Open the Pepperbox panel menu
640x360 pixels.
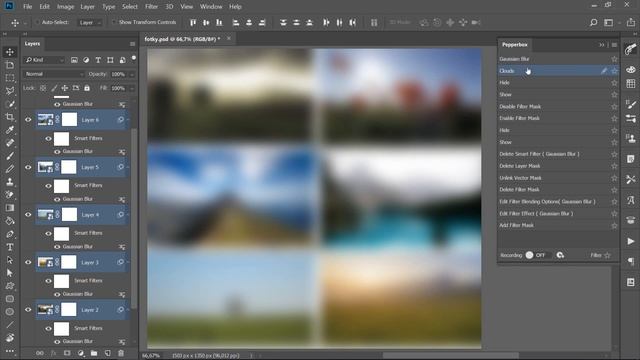pos(614,45)
